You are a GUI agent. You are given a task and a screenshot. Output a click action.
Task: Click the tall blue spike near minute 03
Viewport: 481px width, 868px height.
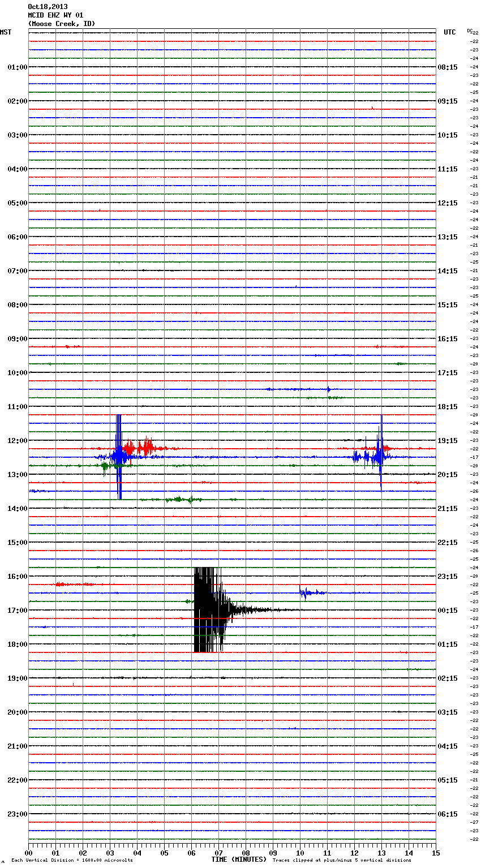[118, 457]
